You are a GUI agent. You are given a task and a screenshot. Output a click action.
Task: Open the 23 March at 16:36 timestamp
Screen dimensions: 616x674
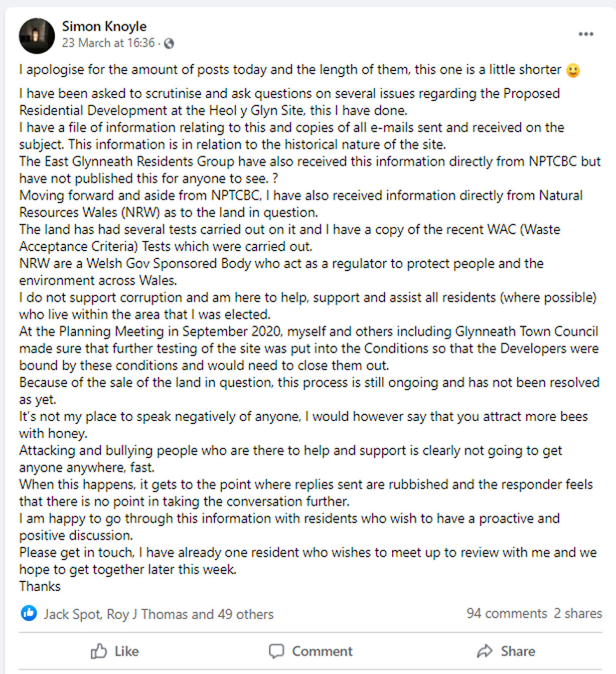click(x=108, y=43)
